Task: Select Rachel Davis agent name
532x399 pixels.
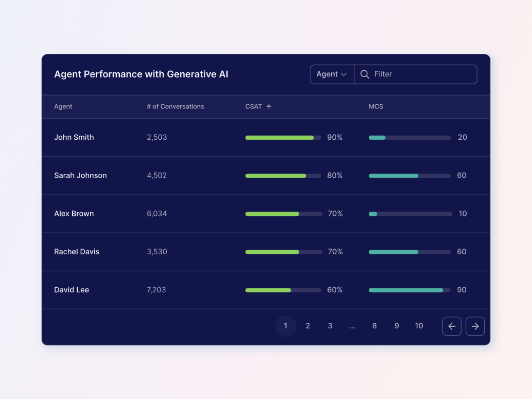Action: [76, 252]
